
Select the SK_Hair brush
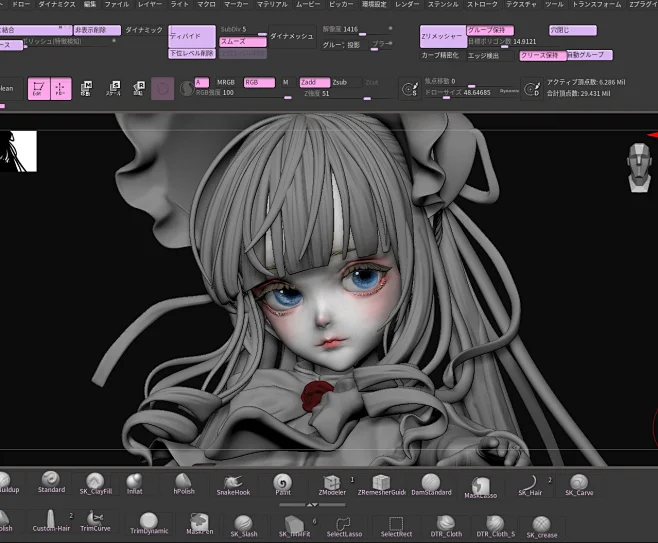point(530,484)
